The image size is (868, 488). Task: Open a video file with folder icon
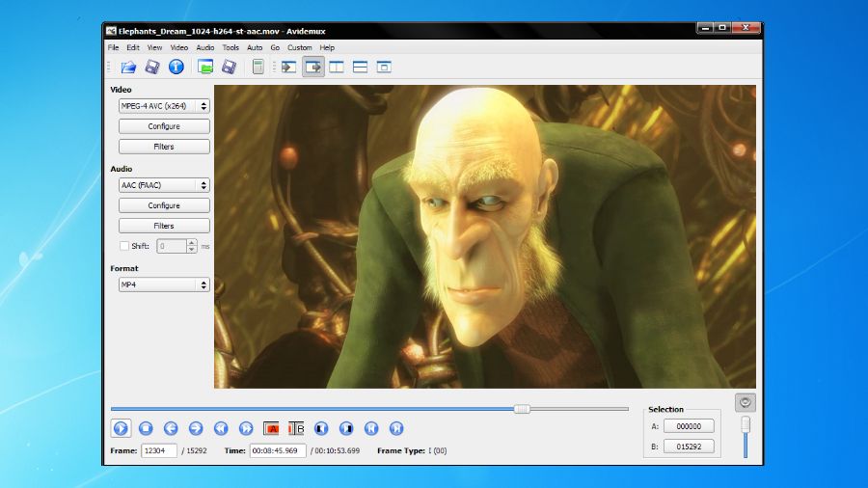tap(128, 68)
